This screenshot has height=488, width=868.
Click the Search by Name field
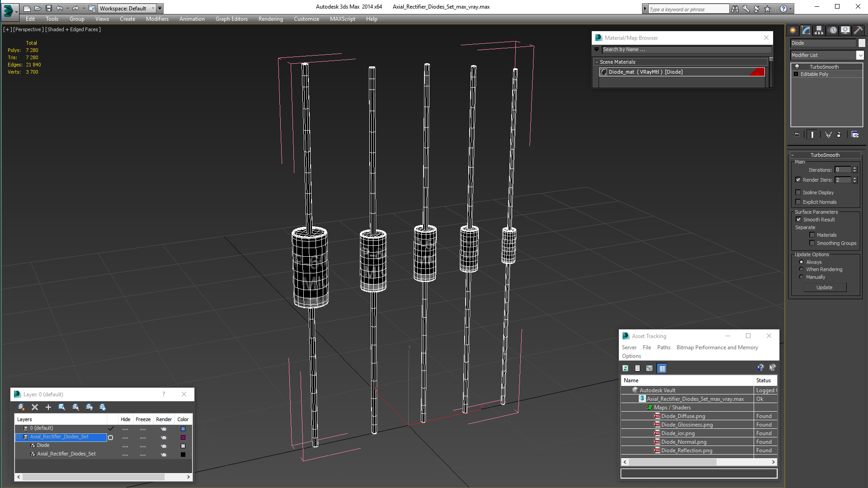tap(686, 49)
